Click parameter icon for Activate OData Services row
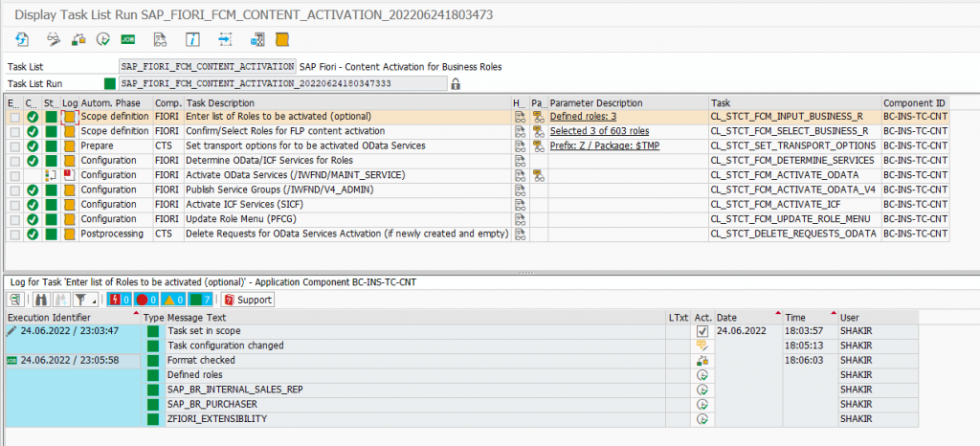The image size is (980, 446). (x=538, y=175)
